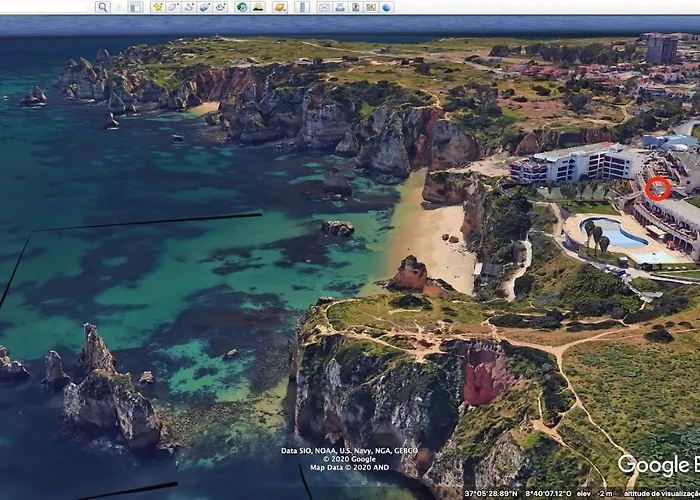Click the Record a Tour icon
This screenshot has height=500, width=700.
220,7
